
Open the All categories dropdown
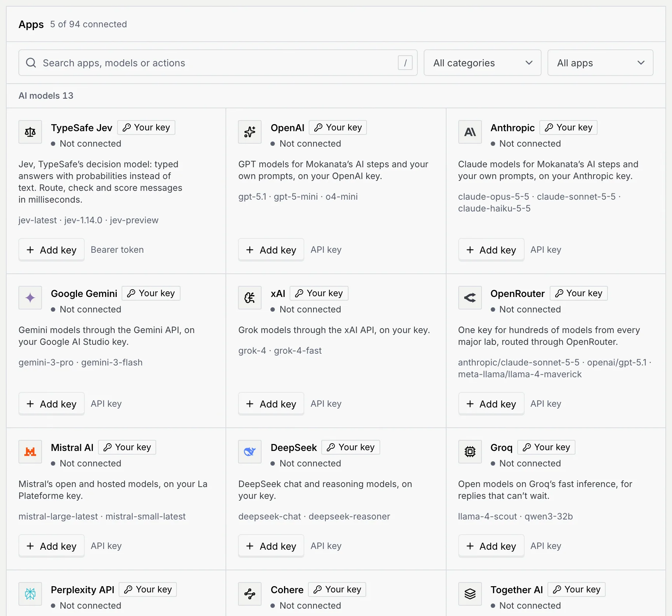[482, 63]
